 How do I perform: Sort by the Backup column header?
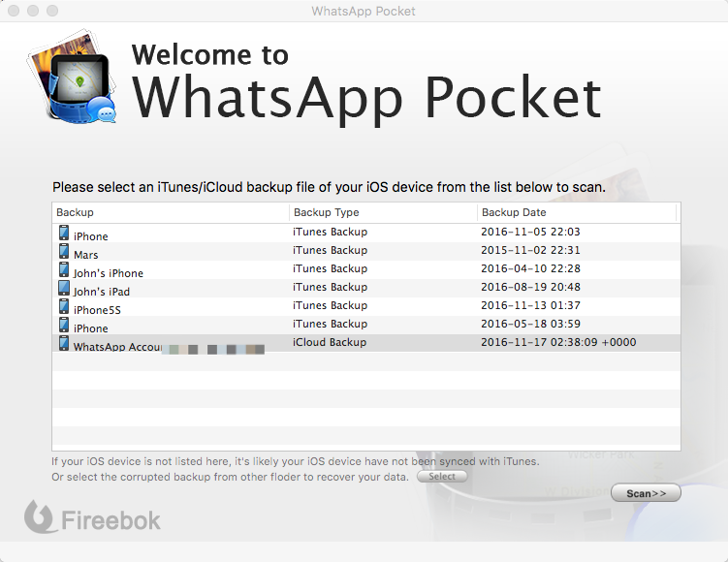171,212
